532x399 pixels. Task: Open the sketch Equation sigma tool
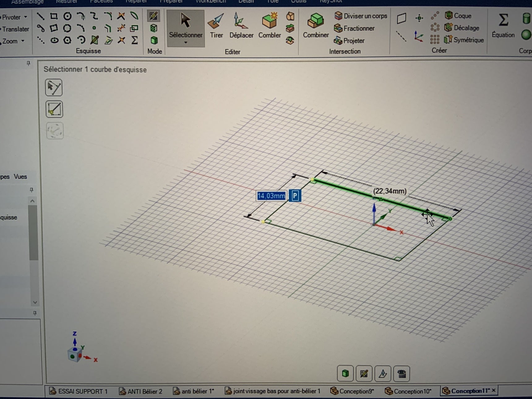tap(135, 41)
